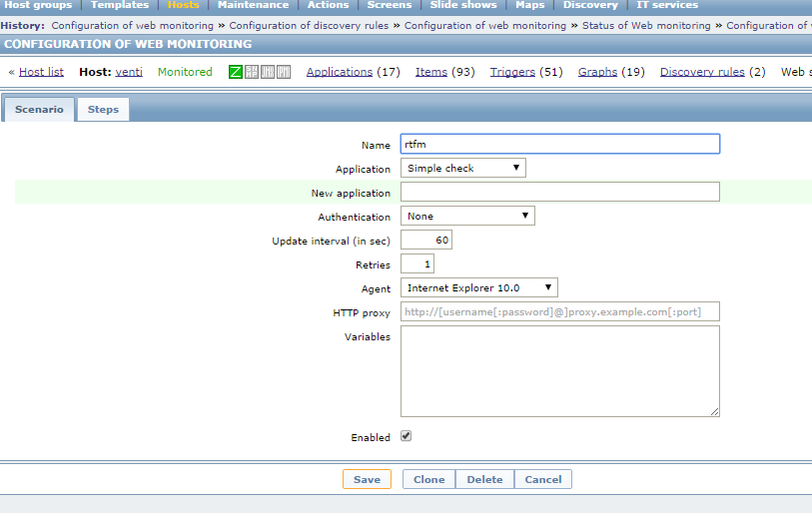Open the venti host link

pyautogui.click(x=129, y=72)
